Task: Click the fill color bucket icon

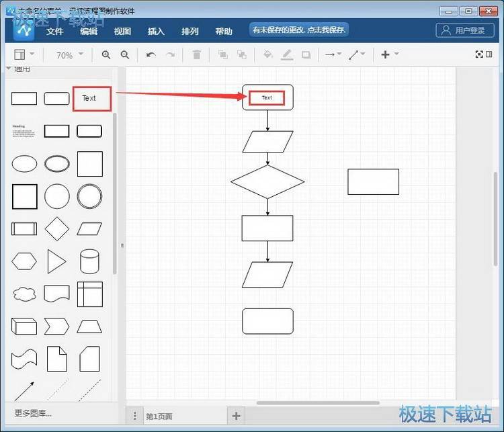Action: [x=268, y=54]
